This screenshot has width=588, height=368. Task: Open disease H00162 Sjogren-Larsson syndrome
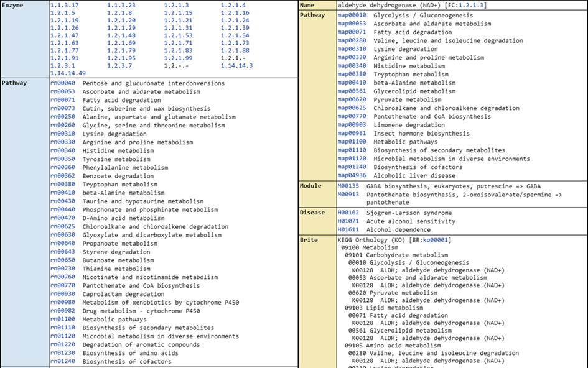(348, 213)
